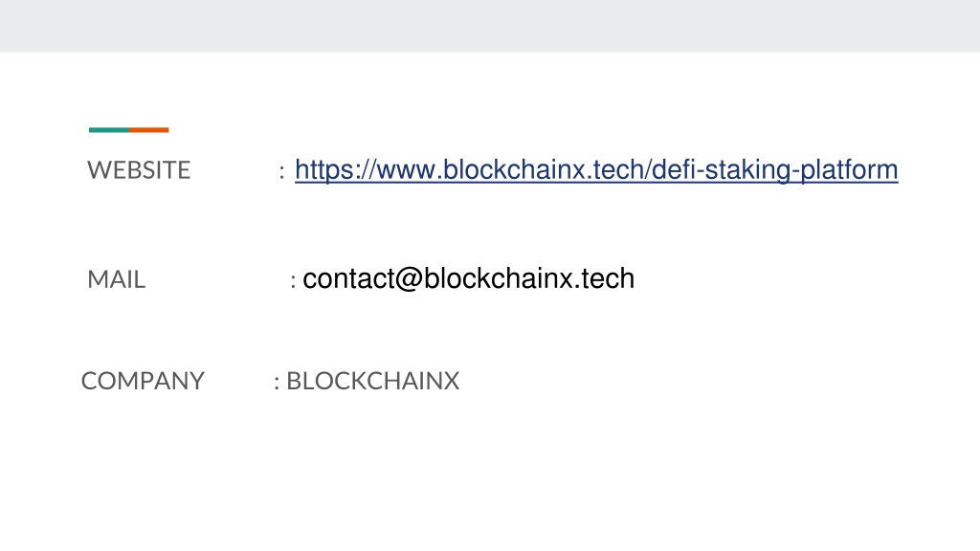Select the MAIL label text

click(116, 279)
